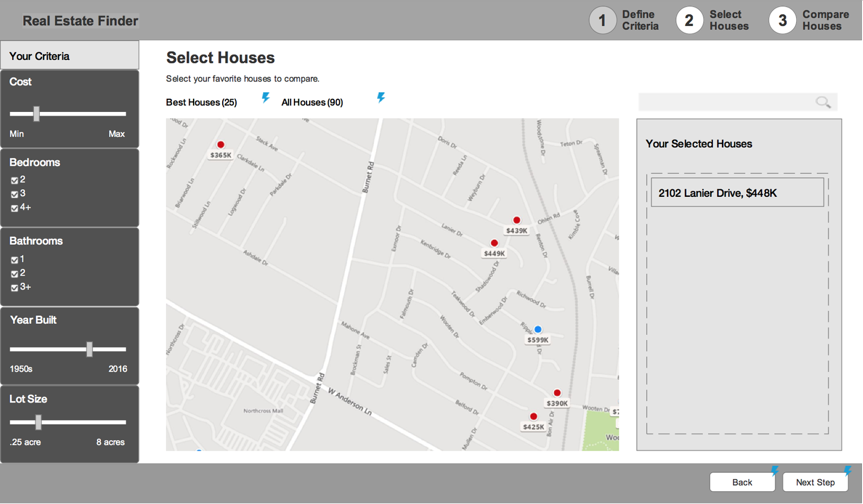Click the Northcross Mall label on map
The image size is (863, 504).
click(263, 411)
